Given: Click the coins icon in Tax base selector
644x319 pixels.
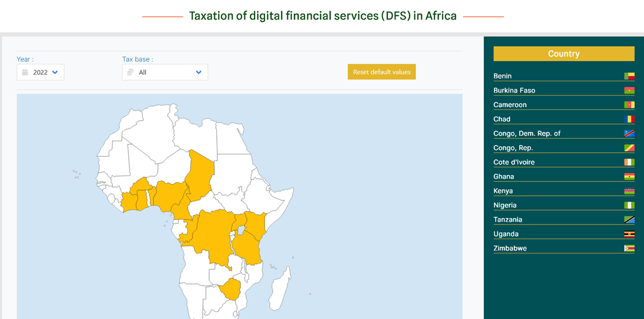Looking at the screenshot, I should (130, 73).
